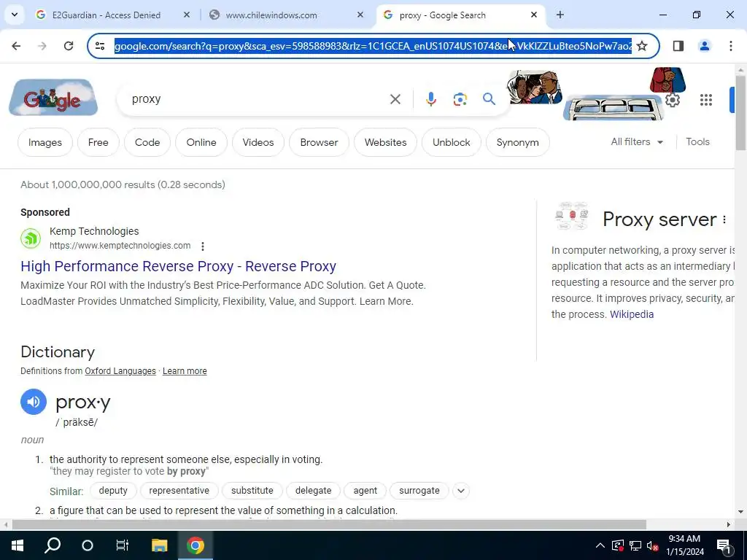Select synonym chip surrogate
Image resolution: width=747 pixels, height=560 pixels.
tap(419, 491)
